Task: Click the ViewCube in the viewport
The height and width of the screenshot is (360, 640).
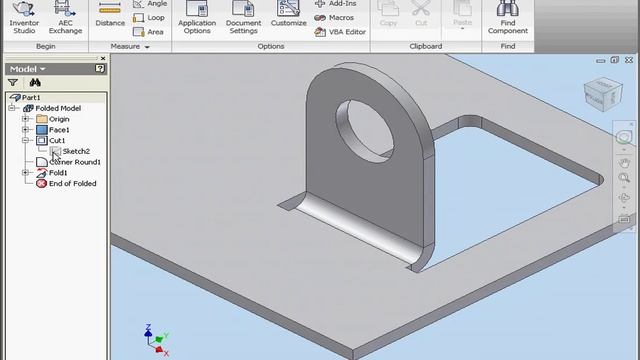Action: pyautogui.click(x=603, y=94)
